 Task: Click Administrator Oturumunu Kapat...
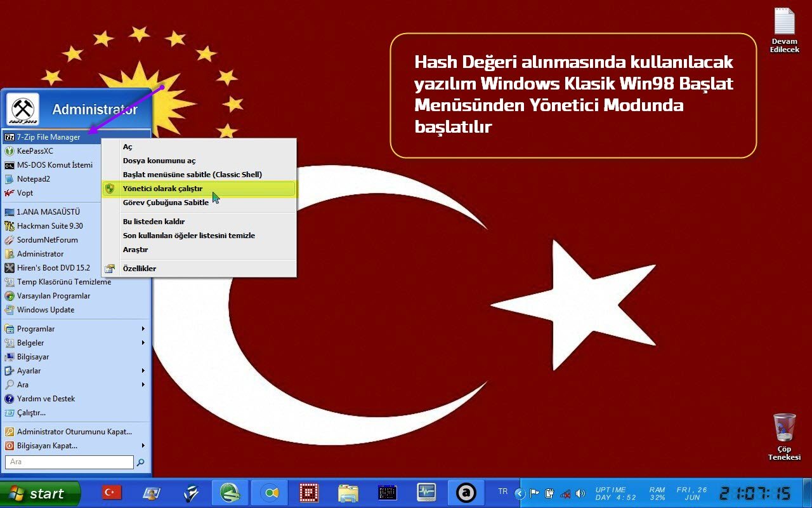(76, 432)
